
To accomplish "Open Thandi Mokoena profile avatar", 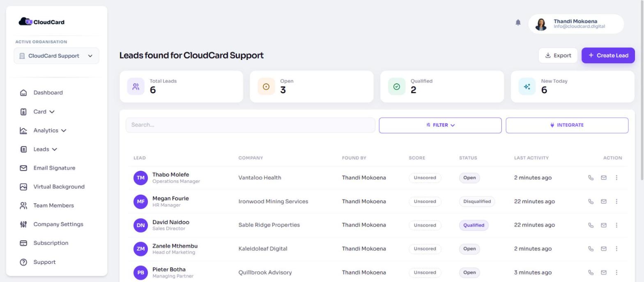I will point(541,24).
